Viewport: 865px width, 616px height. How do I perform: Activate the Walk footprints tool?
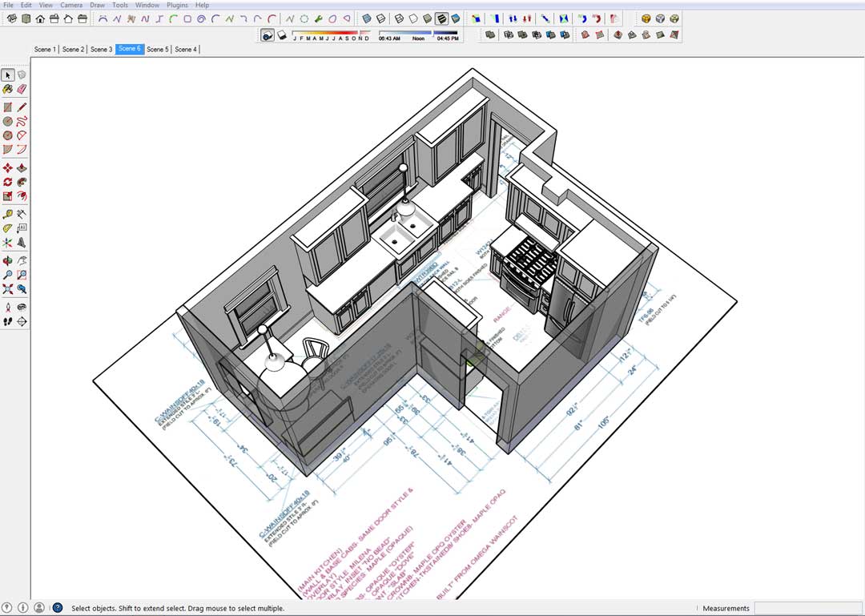(8, 321)
